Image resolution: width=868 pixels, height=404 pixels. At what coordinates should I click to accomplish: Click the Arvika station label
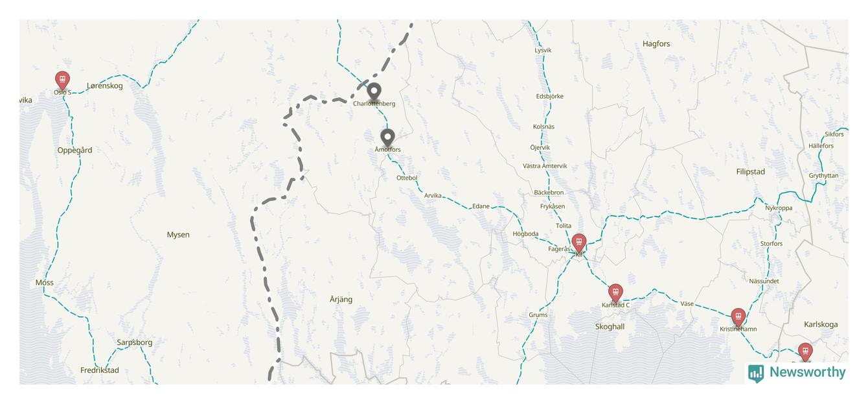(433, 195)
